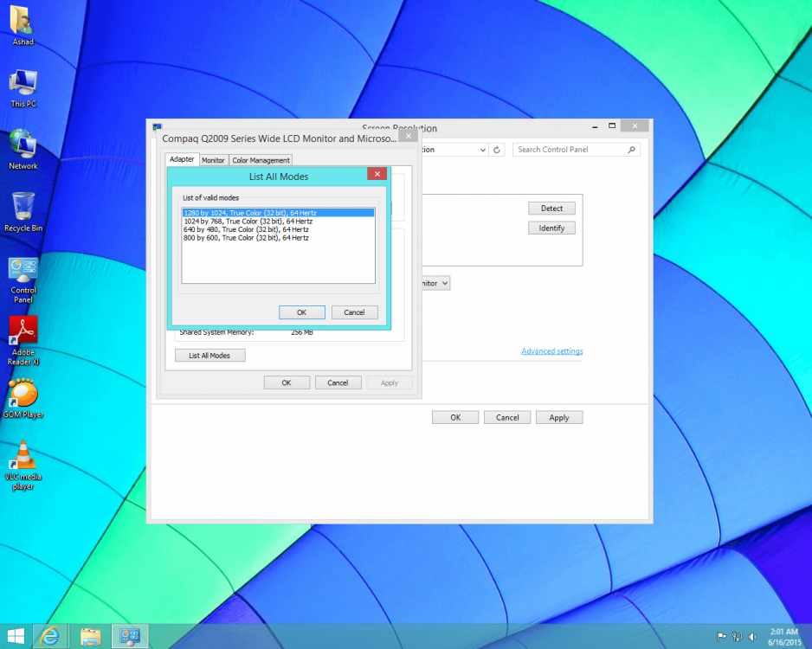Click Screen Resolution window title icon
The width and height of the screenshot is (812, 649).
coord(158,127)
